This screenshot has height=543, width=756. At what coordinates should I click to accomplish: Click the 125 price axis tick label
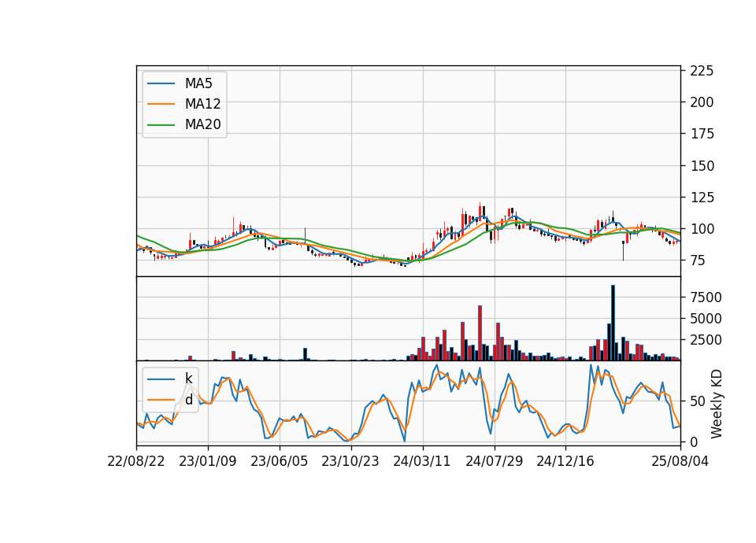[x=702, y=197]
